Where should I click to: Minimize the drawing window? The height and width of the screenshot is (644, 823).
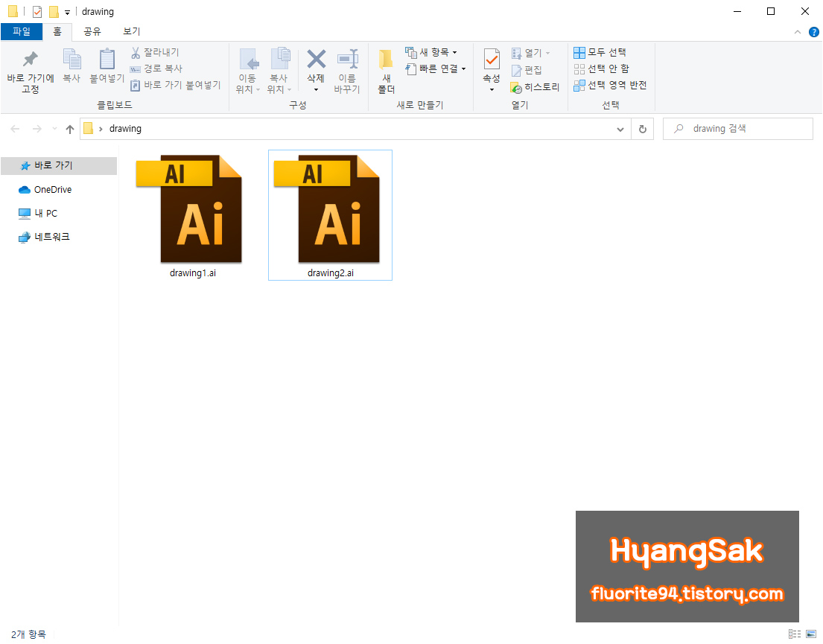[x=737, y=12]
